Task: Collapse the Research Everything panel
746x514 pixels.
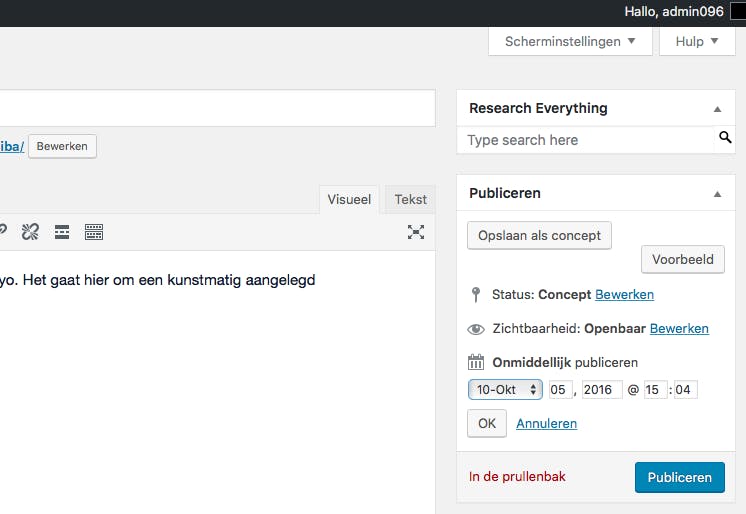Action: [x=717, y=109]
